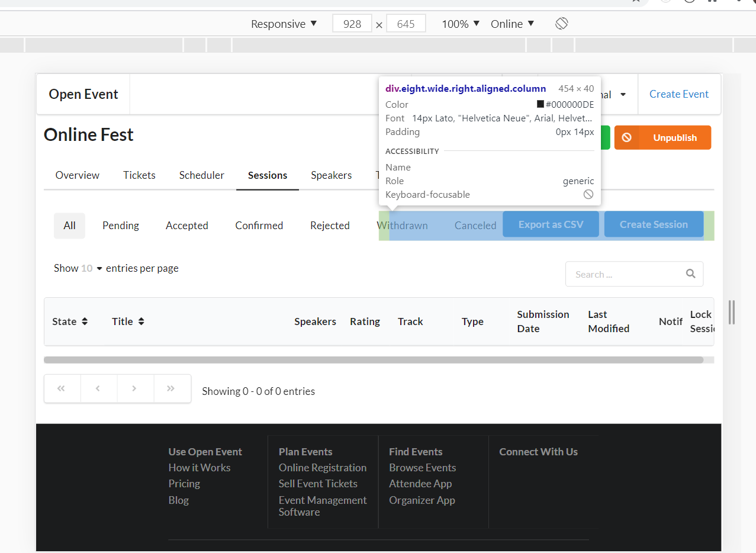Click the Search input field

(x=634, y=274)
